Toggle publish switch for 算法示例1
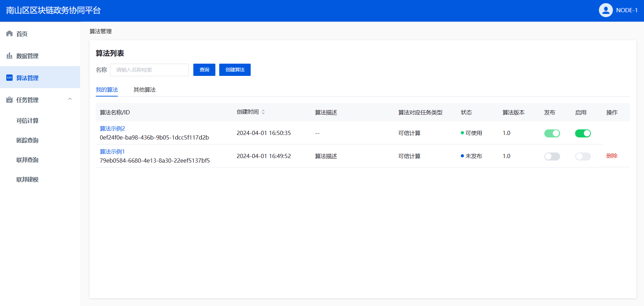644x306 pixels. (552, 156)
